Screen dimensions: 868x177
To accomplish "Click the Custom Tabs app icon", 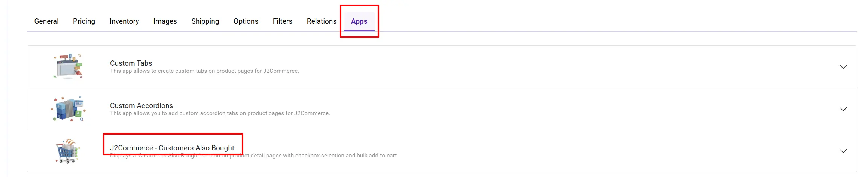I will (68, 66).
